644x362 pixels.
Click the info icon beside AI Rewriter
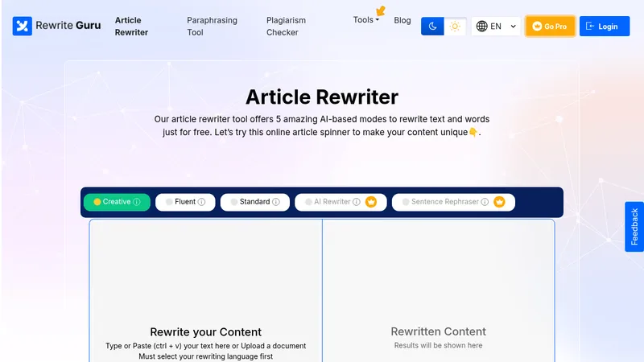[x=357, y=202]
